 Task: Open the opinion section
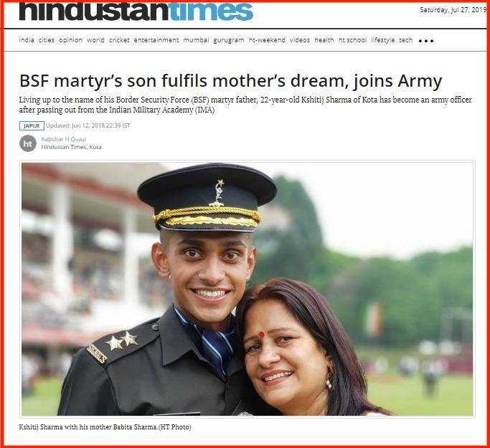tap(70, 40)
